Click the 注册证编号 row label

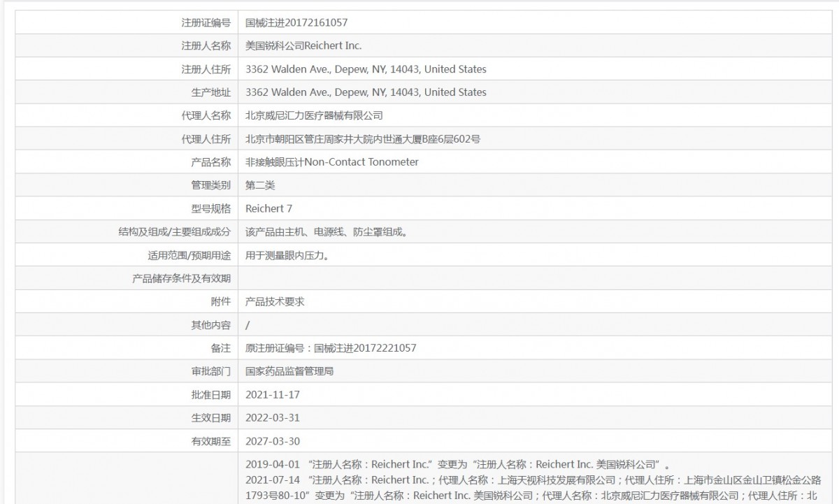tap(206, 23)
